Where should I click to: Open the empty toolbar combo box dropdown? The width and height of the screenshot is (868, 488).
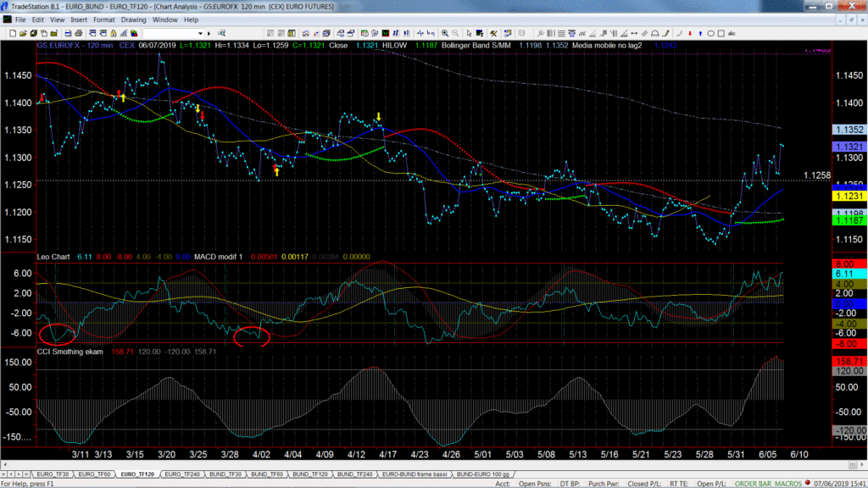[x=200, y=33]
